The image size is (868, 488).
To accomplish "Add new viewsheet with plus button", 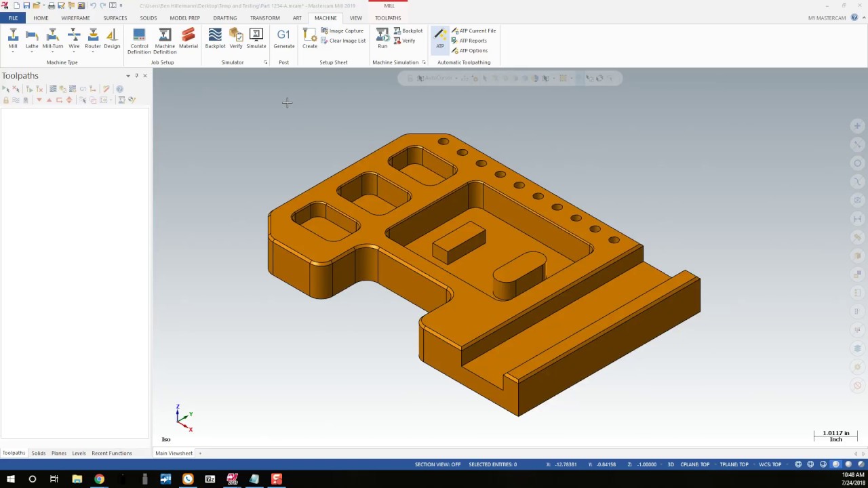I will point(200,453).
